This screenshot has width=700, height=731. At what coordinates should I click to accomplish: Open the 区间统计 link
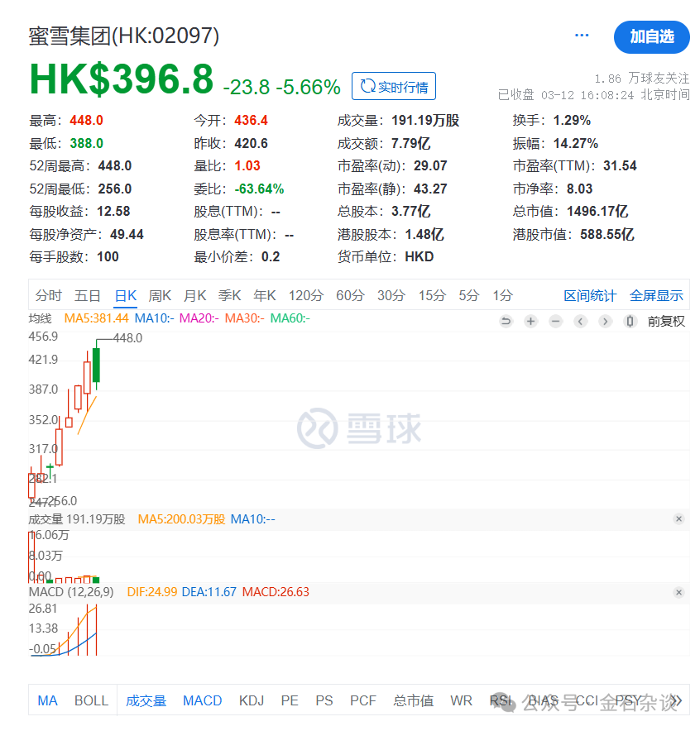coord(590,295)
